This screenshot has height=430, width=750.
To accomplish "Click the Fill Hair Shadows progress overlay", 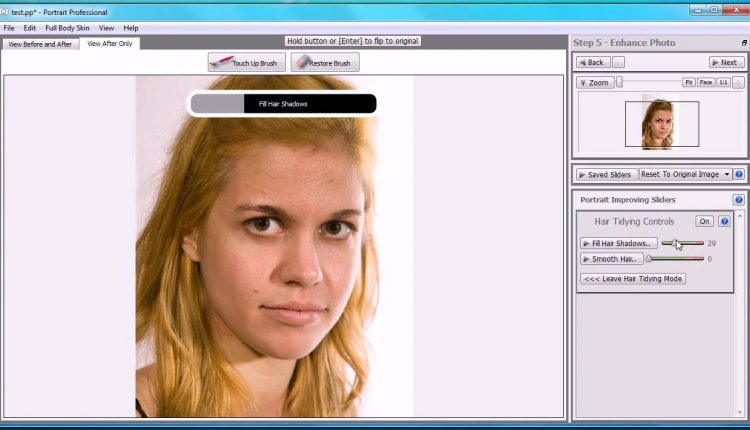I will pos(283,104).
